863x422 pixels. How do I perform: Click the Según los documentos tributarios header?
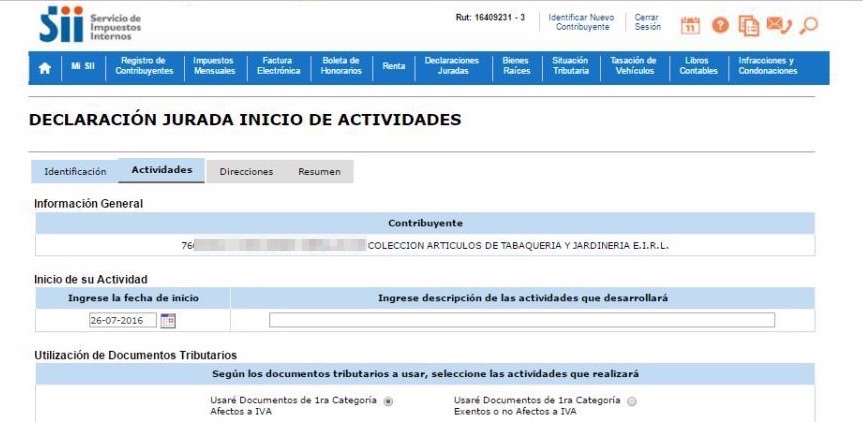pyautogui.click(x=425, y=374)
